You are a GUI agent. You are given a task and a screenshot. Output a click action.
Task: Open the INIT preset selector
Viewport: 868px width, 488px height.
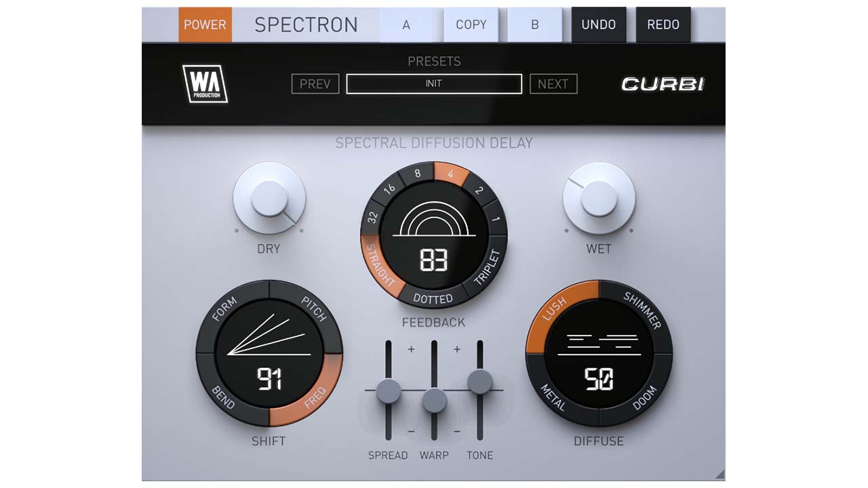coord(434,84)
